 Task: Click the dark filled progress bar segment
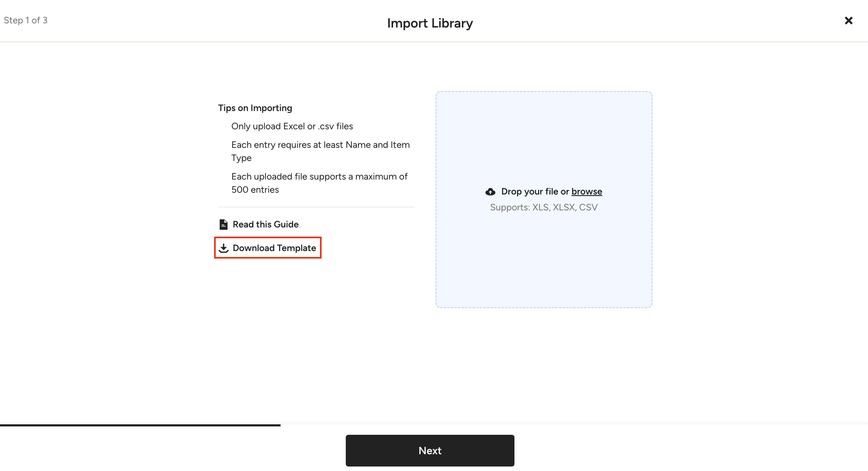coord(140,425)
